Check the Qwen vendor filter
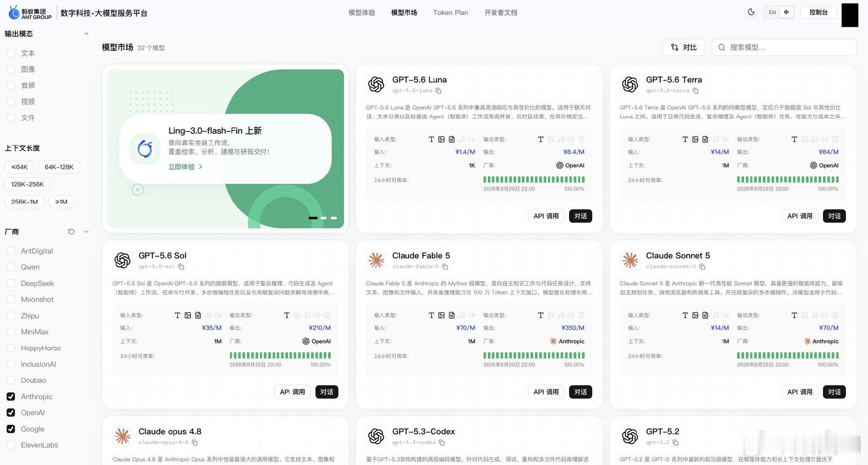The image size is (868, 465). tap(11, 267)
